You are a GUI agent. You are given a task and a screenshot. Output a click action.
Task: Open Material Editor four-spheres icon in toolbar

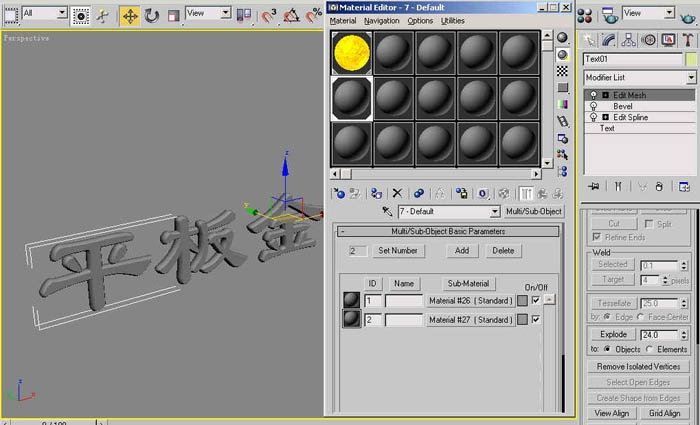pos(584,15)
